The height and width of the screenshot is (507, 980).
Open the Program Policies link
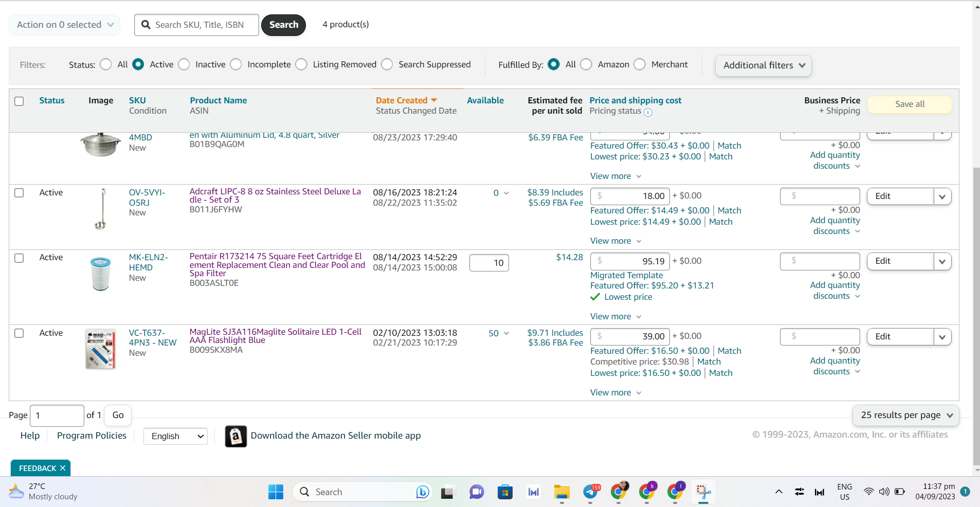(92, 436)
